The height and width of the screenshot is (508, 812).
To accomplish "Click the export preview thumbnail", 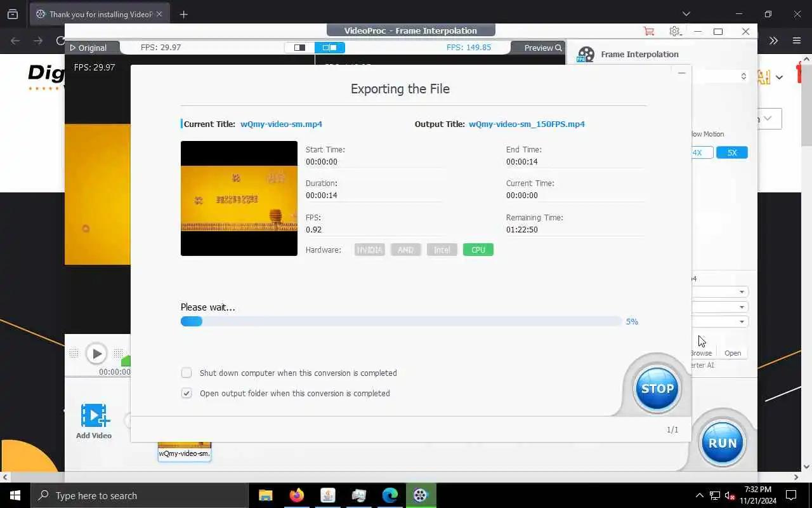I will 239,198.
